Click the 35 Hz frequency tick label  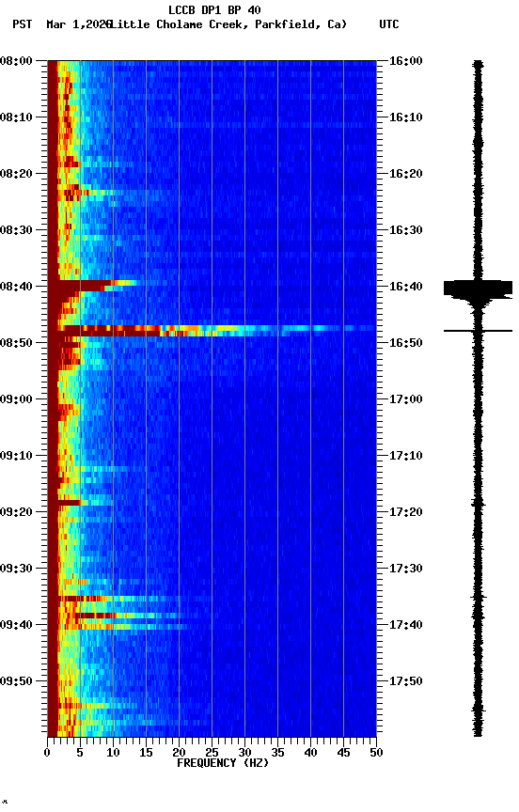pyautogui.click(x=277, y=753)
